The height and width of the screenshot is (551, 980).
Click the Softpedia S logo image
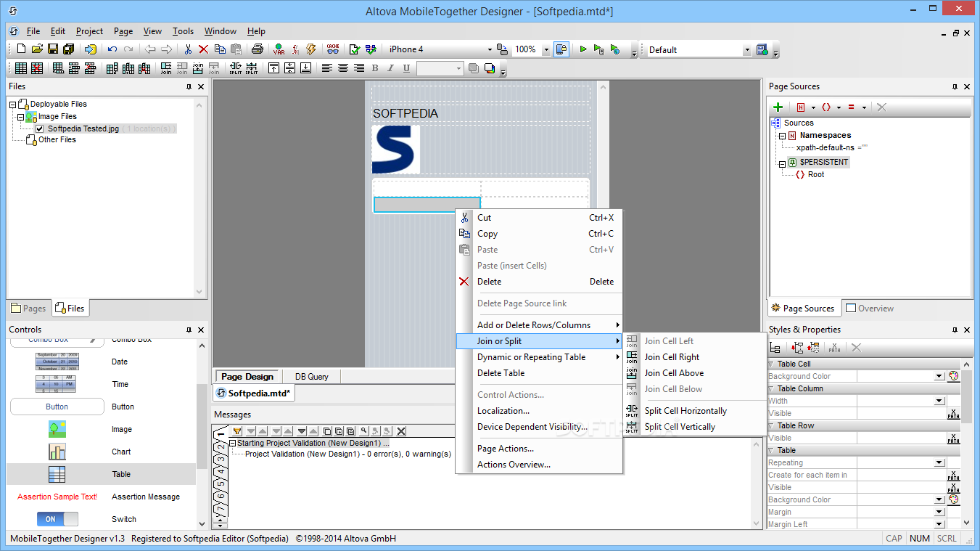[396, 150]
